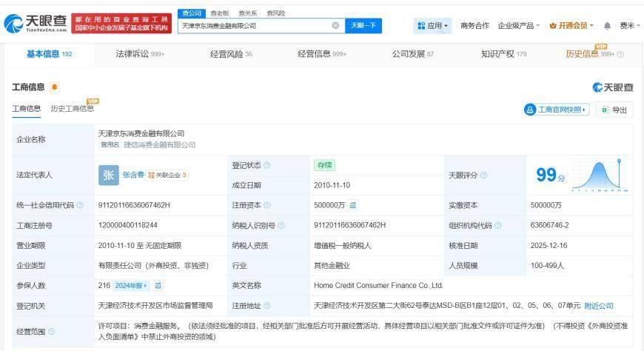Click the help icon next to 天眼评分
This screenshot has width=644, height=351.
coord(483,175)
